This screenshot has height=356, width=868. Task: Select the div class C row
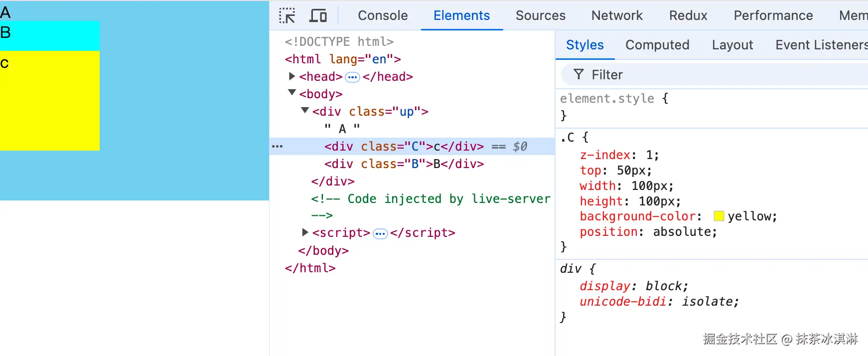click(412, 146)
